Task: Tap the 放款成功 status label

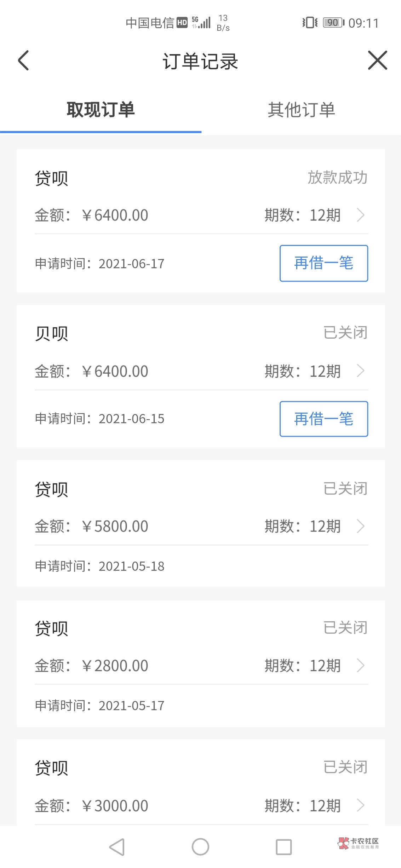Action: [337, 177]
